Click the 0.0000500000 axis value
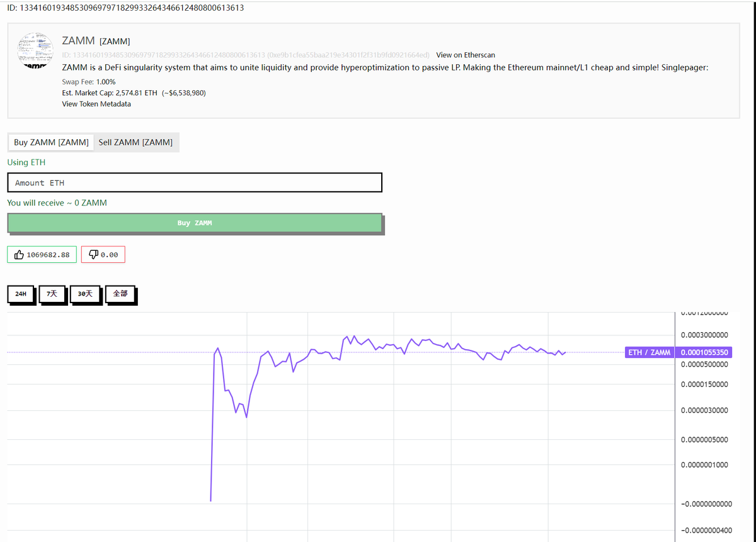 [x=704, y=364]
